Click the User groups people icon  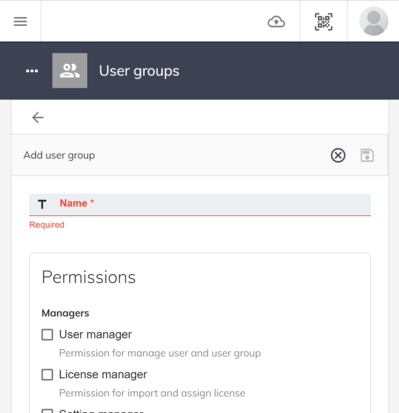pos(70,71)
